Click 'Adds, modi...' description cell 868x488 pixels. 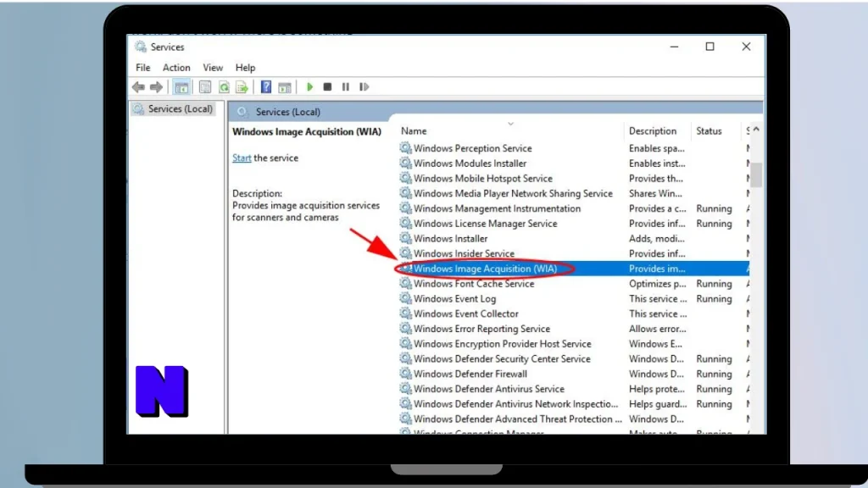(x=657, y=238)
